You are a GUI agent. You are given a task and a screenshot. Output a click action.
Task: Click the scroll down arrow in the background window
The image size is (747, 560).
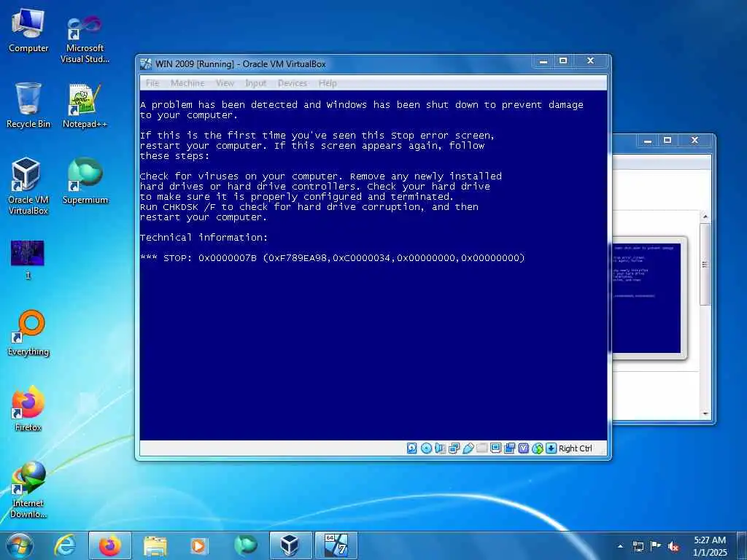705,414
